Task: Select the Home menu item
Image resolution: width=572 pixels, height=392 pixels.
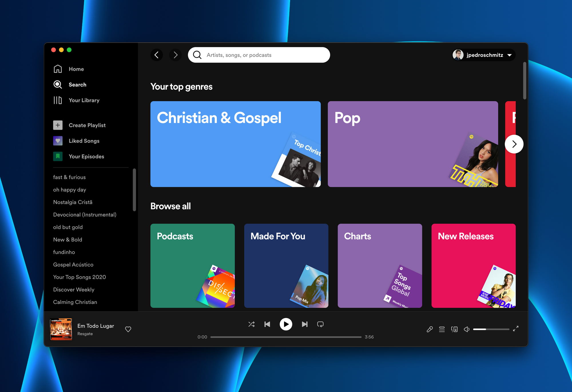Action: [76, 69]
